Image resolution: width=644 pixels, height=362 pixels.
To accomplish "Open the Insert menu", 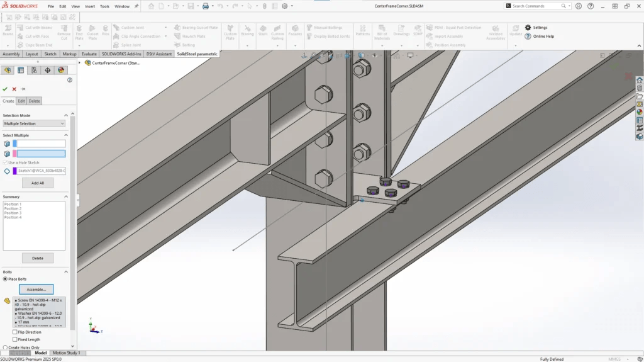I will [90, 6].
